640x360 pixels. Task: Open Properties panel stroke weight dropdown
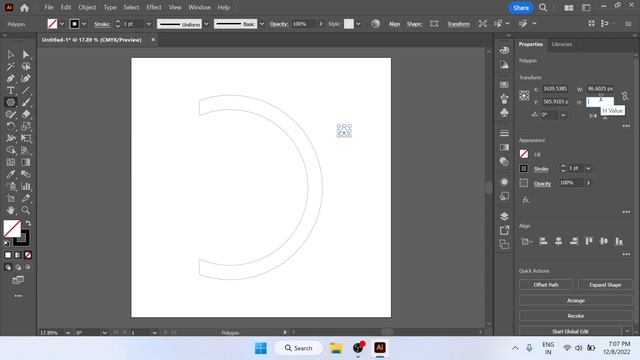(x=588, y=168)
